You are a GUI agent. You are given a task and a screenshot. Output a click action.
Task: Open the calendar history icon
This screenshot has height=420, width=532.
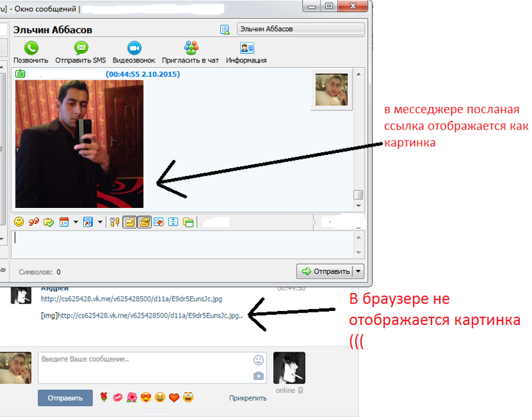pyautogui.click(x=64, y=222)
